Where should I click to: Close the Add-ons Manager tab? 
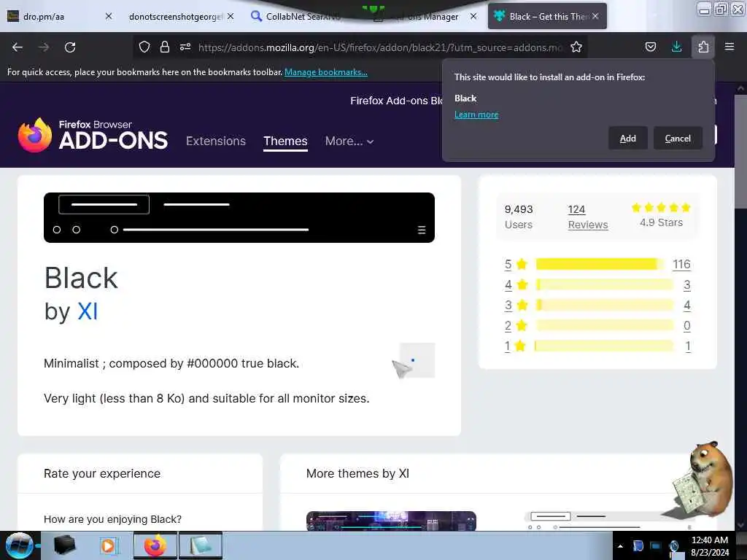coord(473,16)
